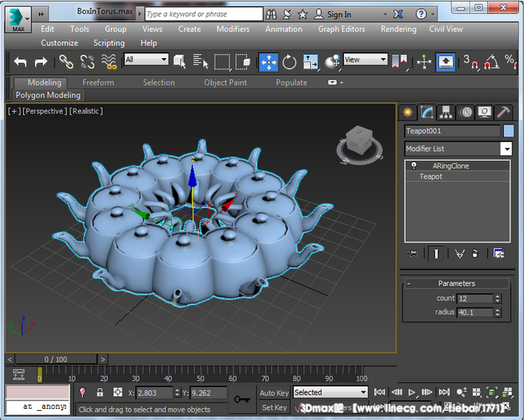Open the Realistic shading label menu

[86, 111]
